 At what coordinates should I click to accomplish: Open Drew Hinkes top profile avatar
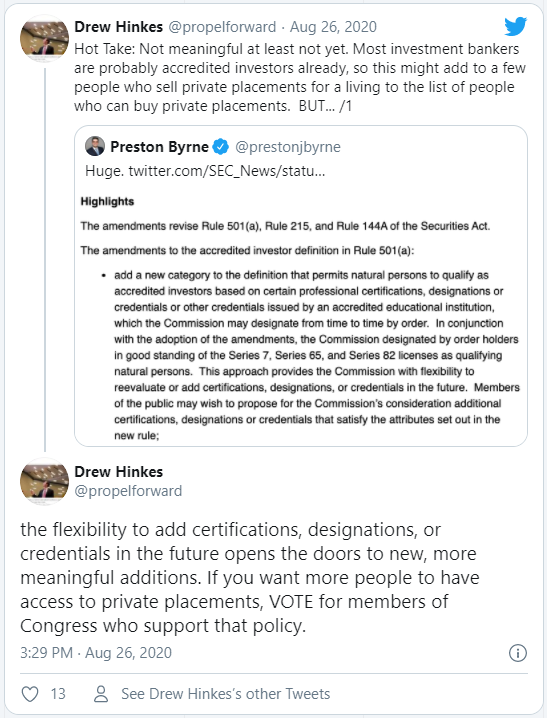[44, 38]
